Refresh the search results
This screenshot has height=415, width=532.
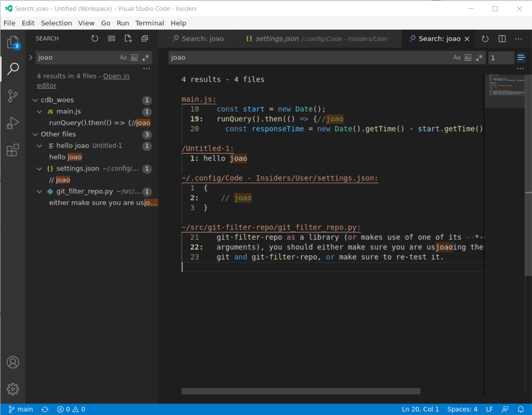click(x=95, y=38)
